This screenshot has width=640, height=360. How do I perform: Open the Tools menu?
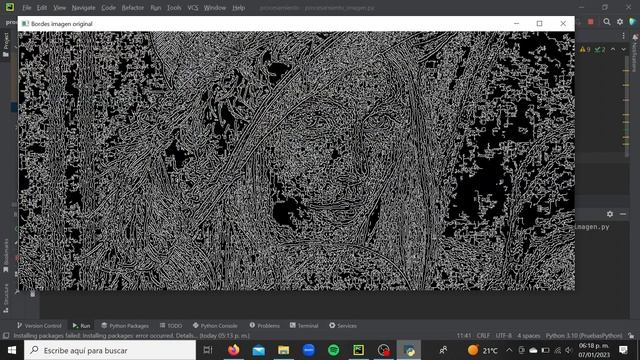click(x=174, y=8)
